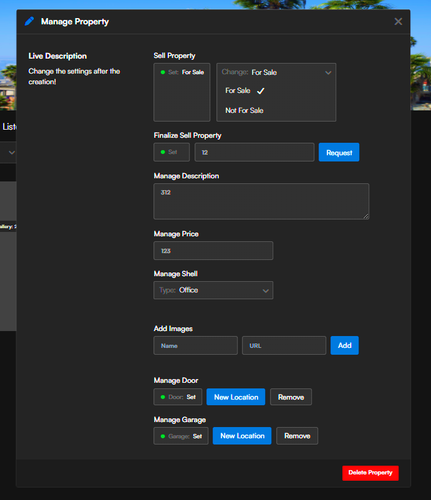Click the Live Description heading
This screenshot has width=431, height=500.
tap(58, 56)
